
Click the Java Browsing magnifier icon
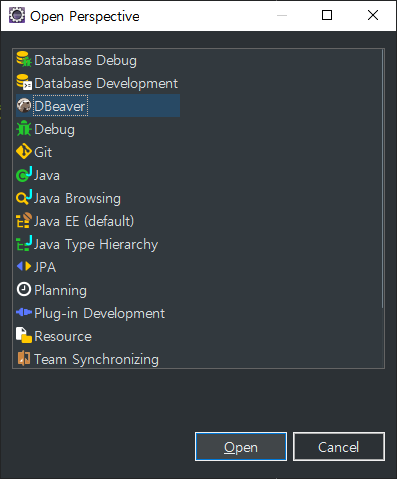click(24, 197)
